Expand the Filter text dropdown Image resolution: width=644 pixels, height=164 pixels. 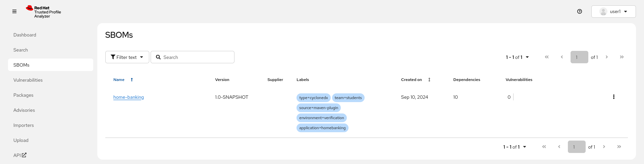127,57
